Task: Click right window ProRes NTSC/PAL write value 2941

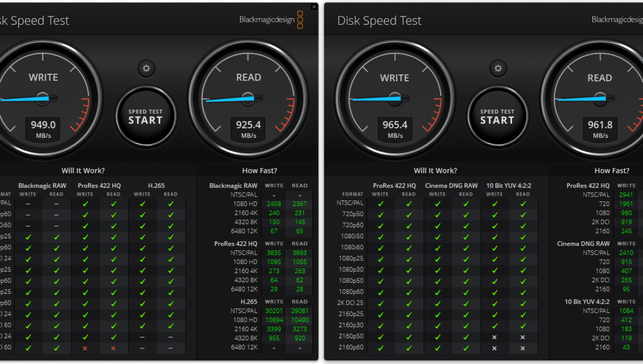Action: coord(626,195)
